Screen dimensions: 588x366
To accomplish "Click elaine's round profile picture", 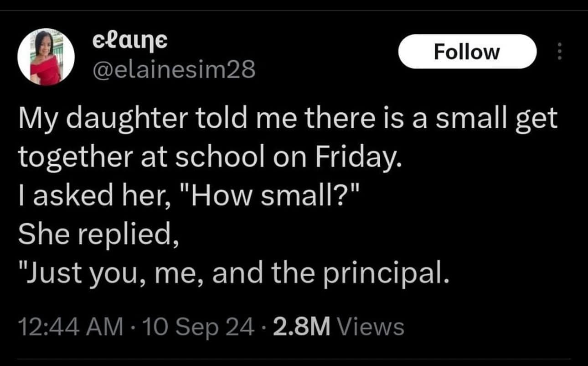I will coord(46,58).
